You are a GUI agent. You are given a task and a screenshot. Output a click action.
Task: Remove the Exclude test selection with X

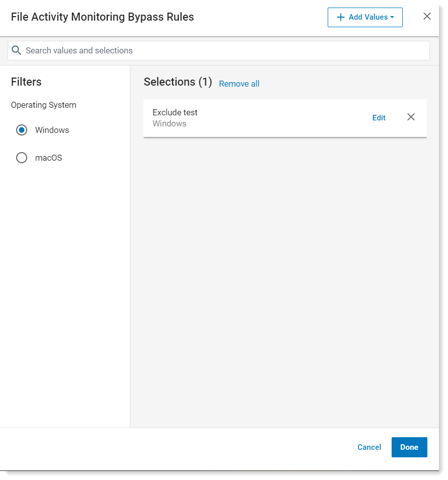click(411, 117)
